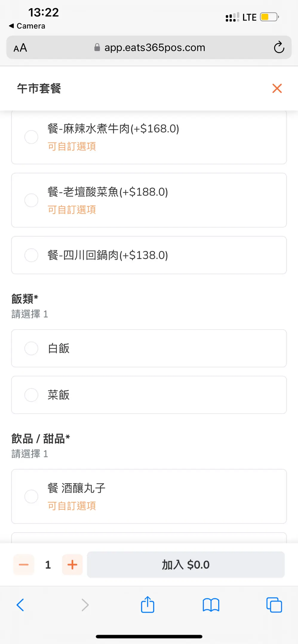Open Safari AA reader text options
The image size is (298, 644).
click(20, 48)
